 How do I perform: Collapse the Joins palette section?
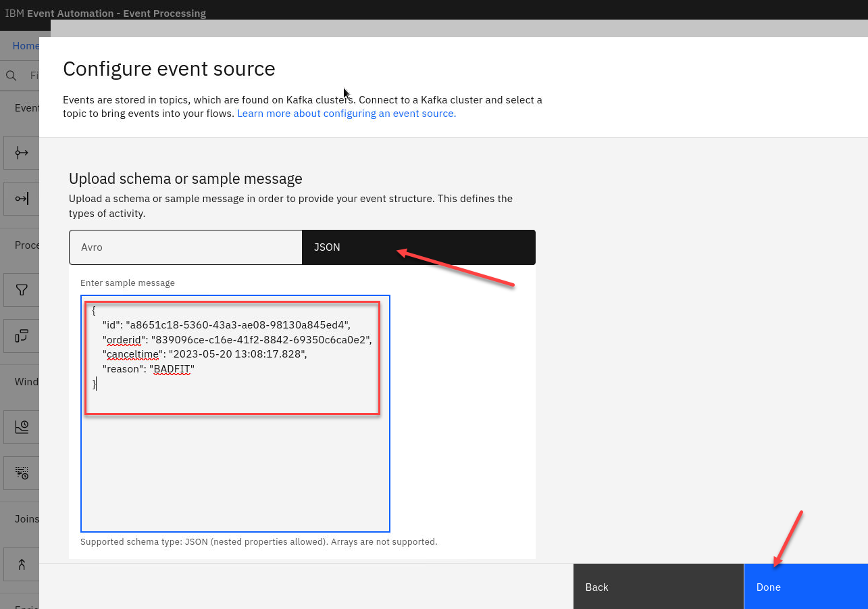pyautogui.click(x=27, y=519)
